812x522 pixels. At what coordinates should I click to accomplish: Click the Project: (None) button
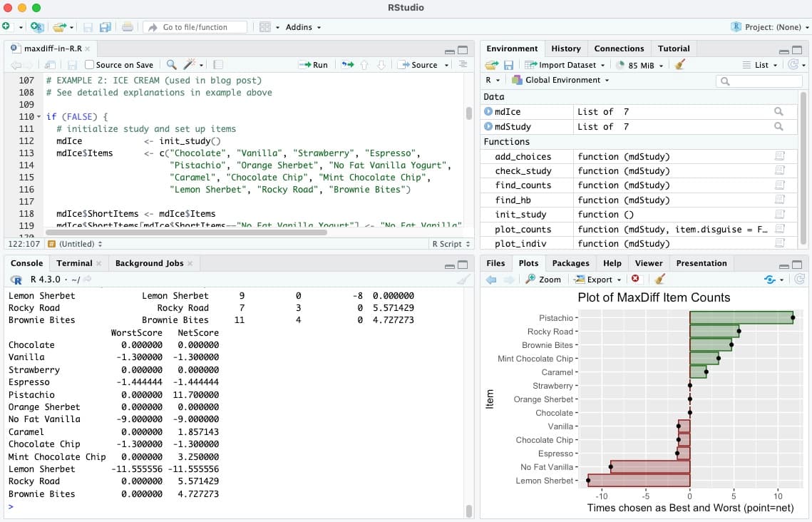pyautogui.click(x=771, y=26)
